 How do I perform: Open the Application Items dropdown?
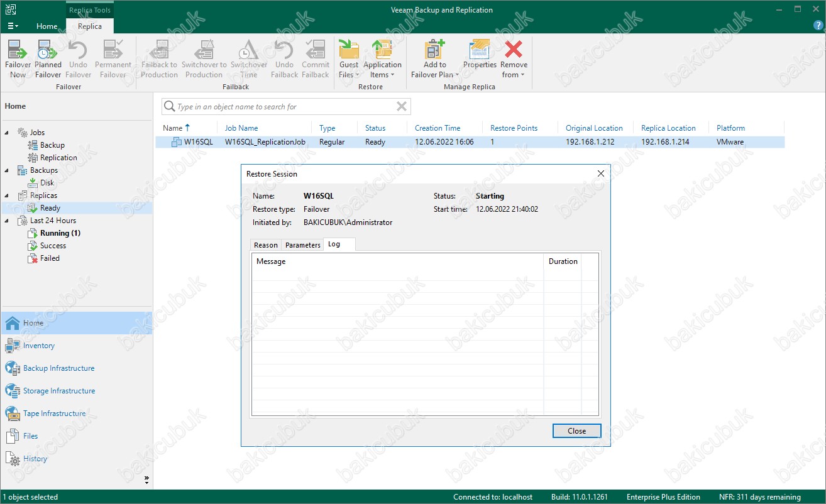click(x=382, y=60)
